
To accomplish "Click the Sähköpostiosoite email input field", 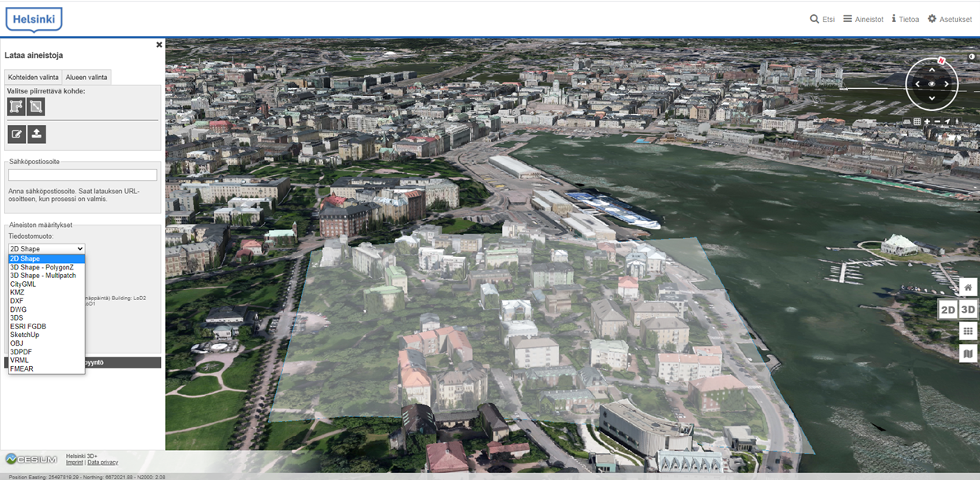I will [83, 175].
